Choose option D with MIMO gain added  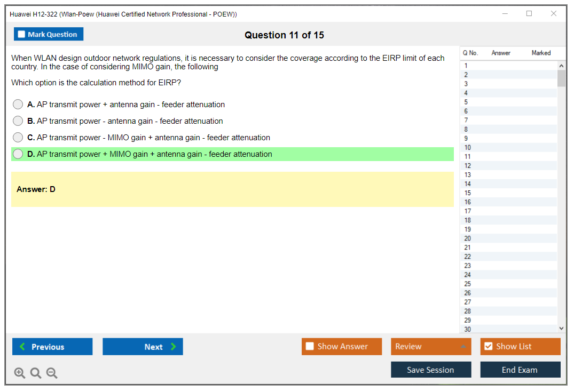point(18,154)
